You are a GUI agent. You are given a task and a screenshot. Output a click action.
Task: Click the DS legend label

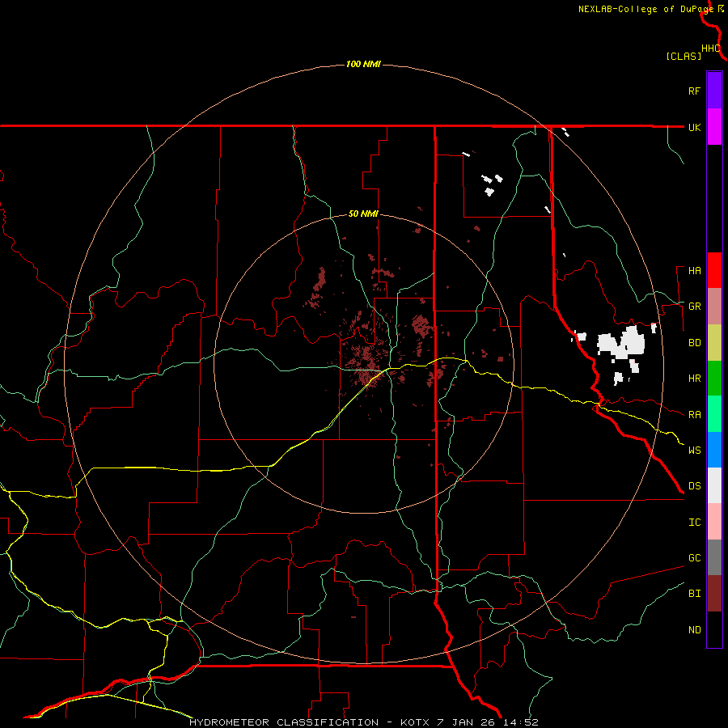pyautogui.click(x=694, y=486)
